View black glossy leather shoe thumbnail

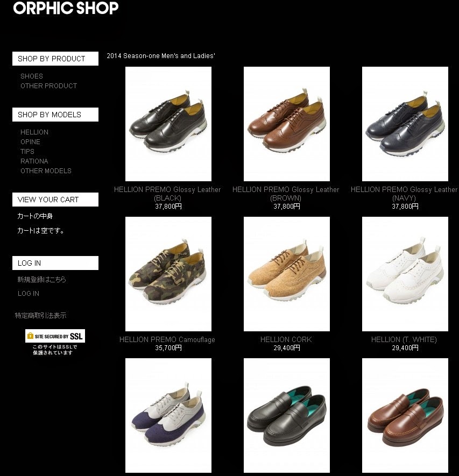[x=168, y=124]
